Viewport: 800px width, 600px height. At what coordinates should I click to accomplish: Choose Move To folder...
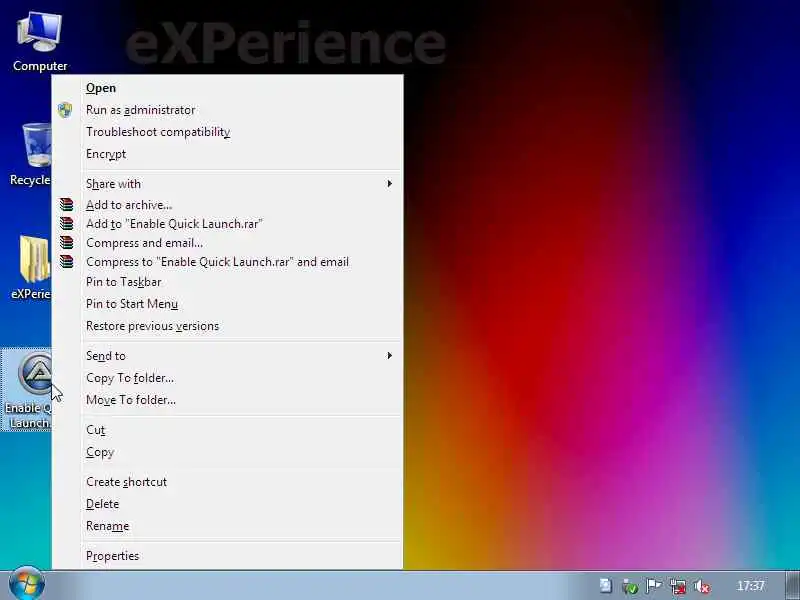click(x=228, y=399)
